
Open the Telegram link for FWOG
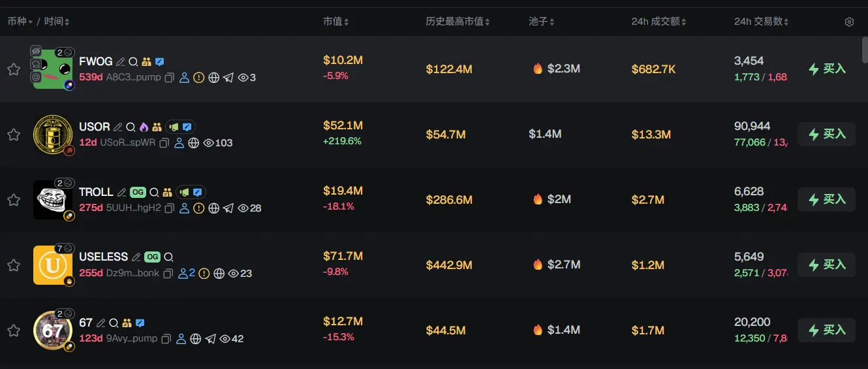click(x=228, y=78)
